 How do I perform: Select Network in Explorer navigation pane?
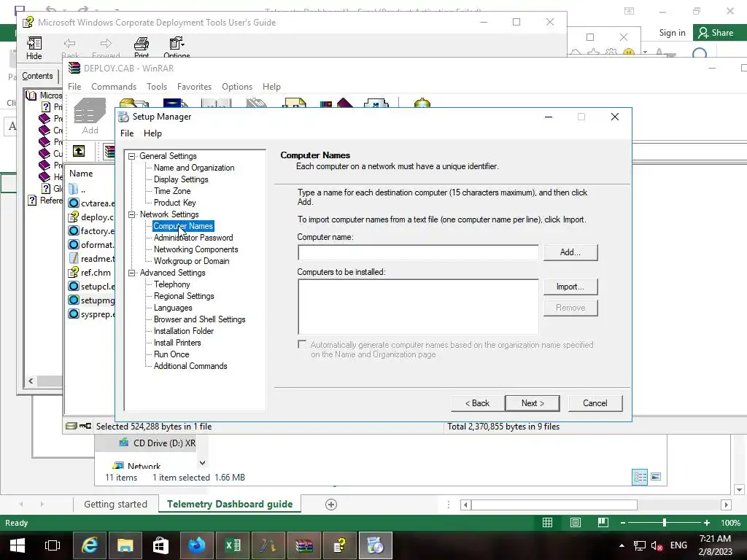pos(144,466)
